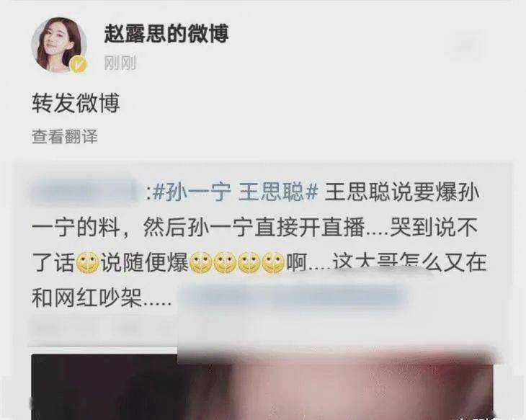Click the emoji just before 啊
Screen dimensions: 526x420
pyautogui.click(x=273, y=262)
